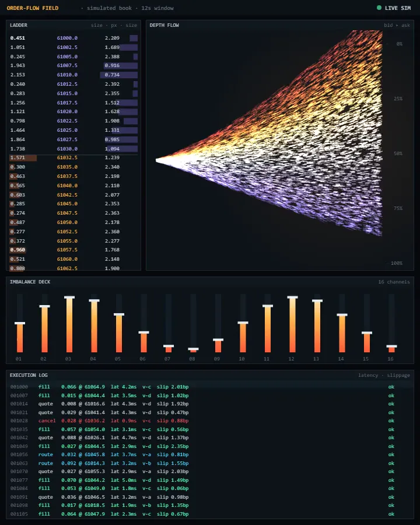Click the 50% axis label in Depth Flow
Screen dimensions: 420x525
click(398, 153)
